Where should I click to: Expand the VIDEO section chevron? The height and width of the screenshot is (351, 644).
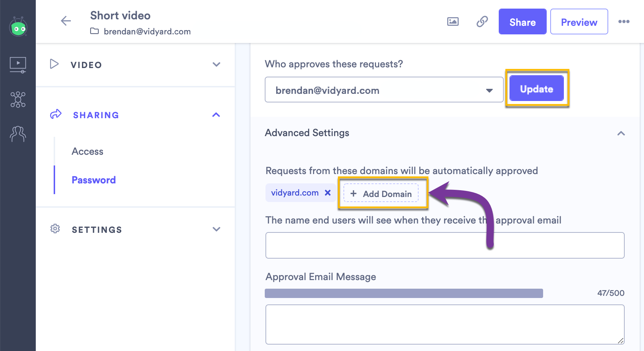click(x=216, y=64)
